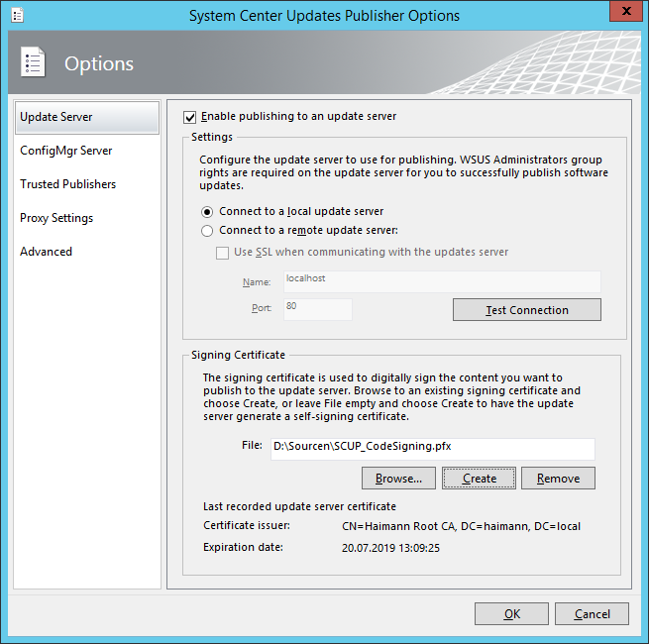Click the certificate File path field
The height and width of the screenshot is (644, 649).
click(433, 449)
